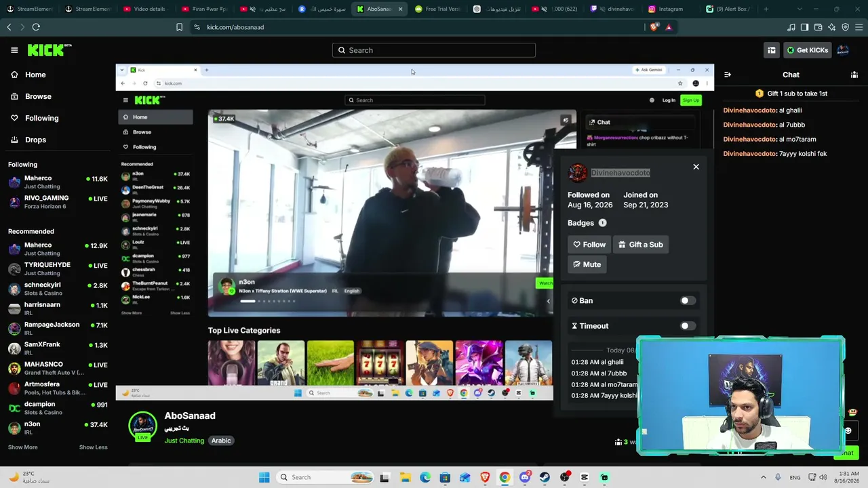Switch to the Free Trial Version tab
Viewport: 868px width, 488px height.
pos(437,9)
